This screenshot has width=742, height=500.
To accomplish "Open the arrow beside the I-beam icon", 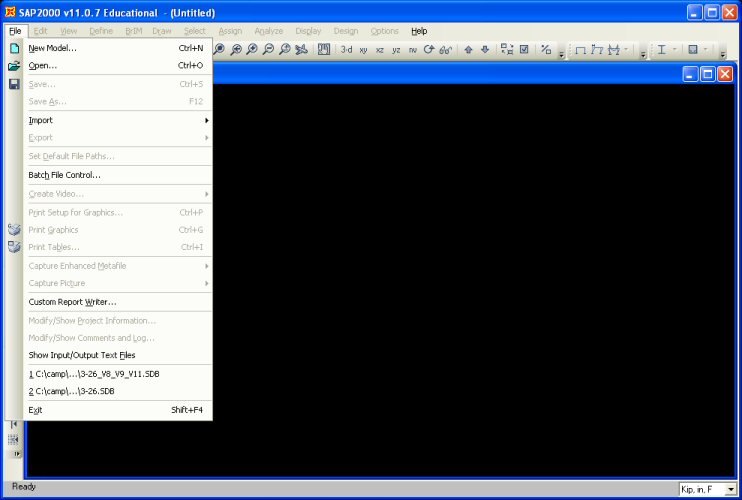I will coord(674,49).
